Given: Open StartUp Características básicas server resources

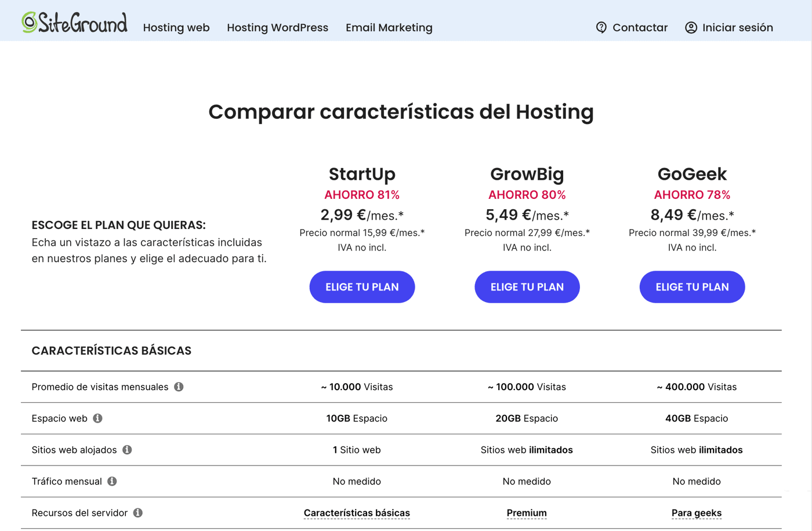Looking at the screenshot, I should [x=357, y=513].
